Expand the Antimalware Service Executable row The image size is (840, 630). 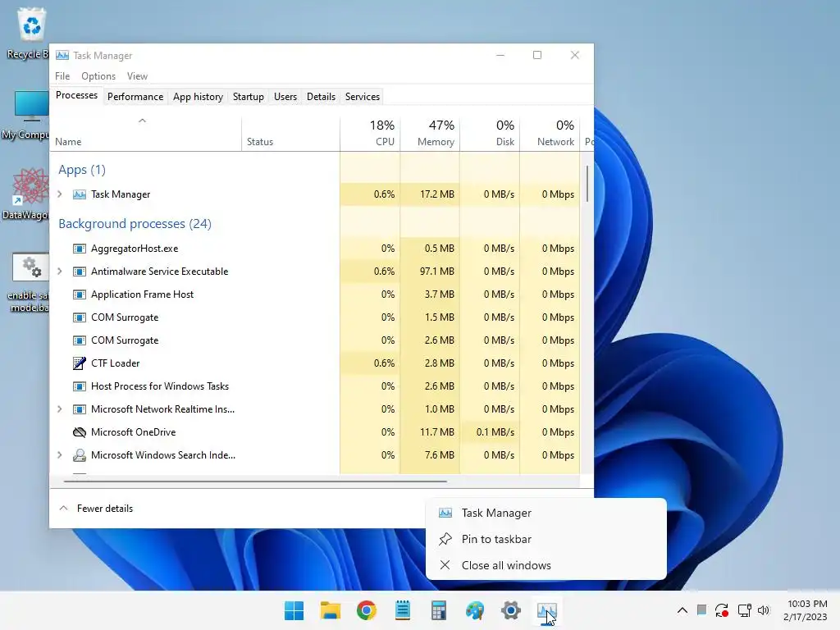click(x=60, y=272)
